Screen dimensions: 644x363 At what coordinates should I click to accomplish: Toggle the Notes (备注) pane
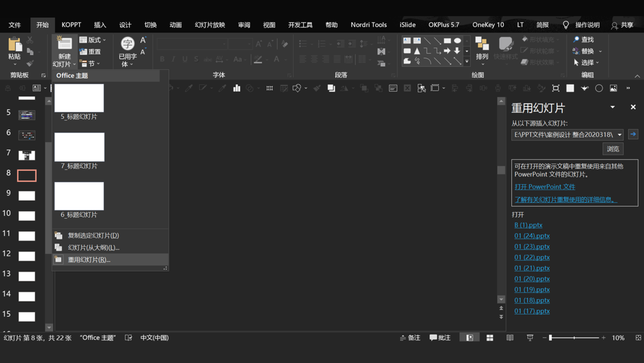[x=410, y=338]
